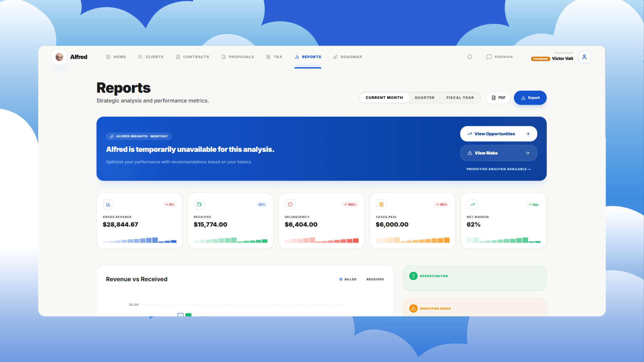The image size is (644, 362).
Task: Switch period to Fiscal Year
Action: click(460, 98)
